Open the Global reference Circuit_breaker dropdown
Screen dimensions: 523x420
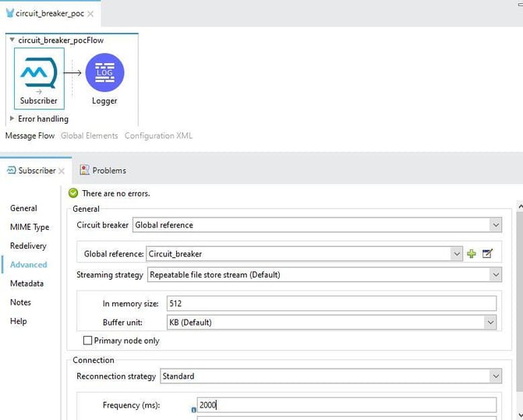pyautogui.click(x=457, y=254)
